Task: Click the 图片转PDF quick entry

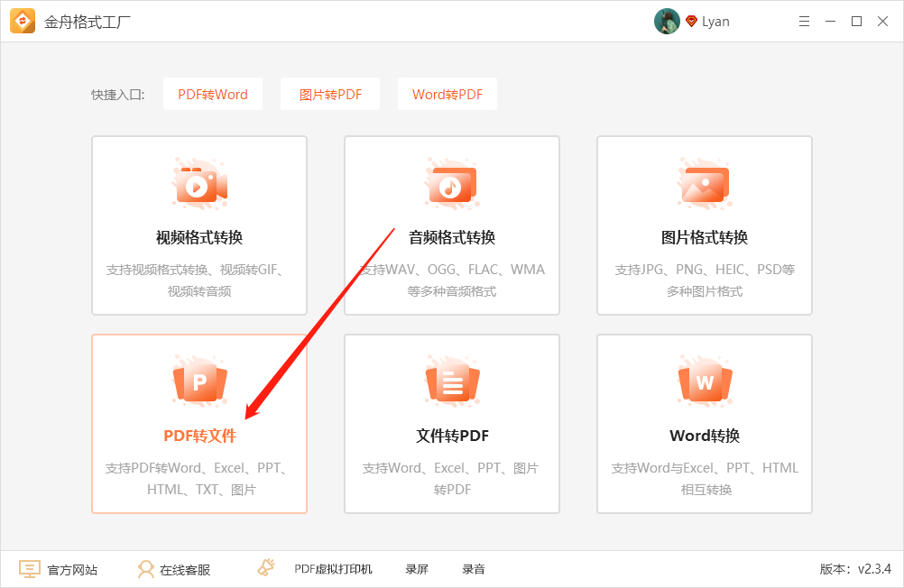Action: [x=329, y=94]
